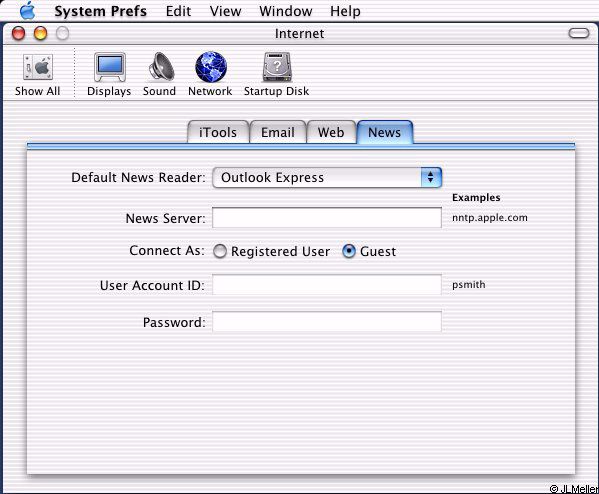The image size is (599, 494).
Task: Open the Displays preference pane
Action: tap(110, 67)
